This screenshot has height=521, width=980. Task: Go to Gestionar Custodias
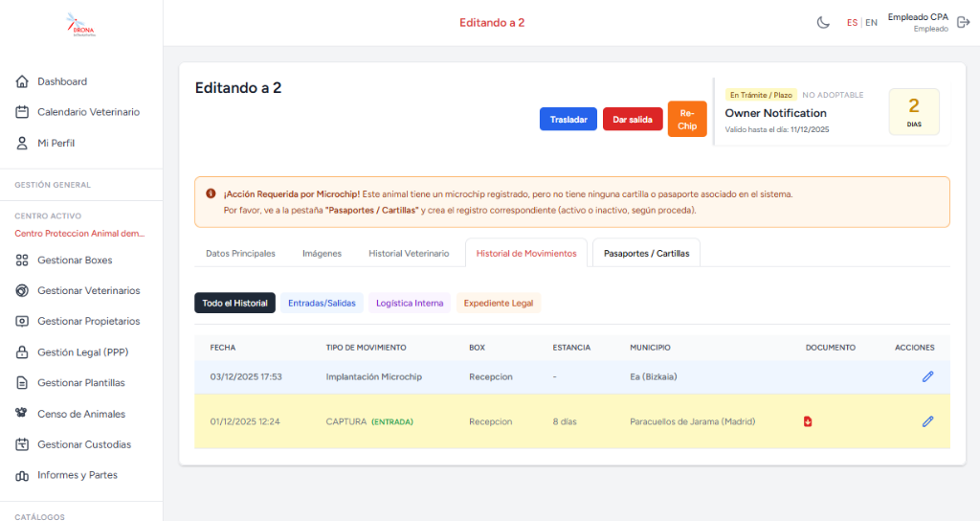[x=84, y=444]
